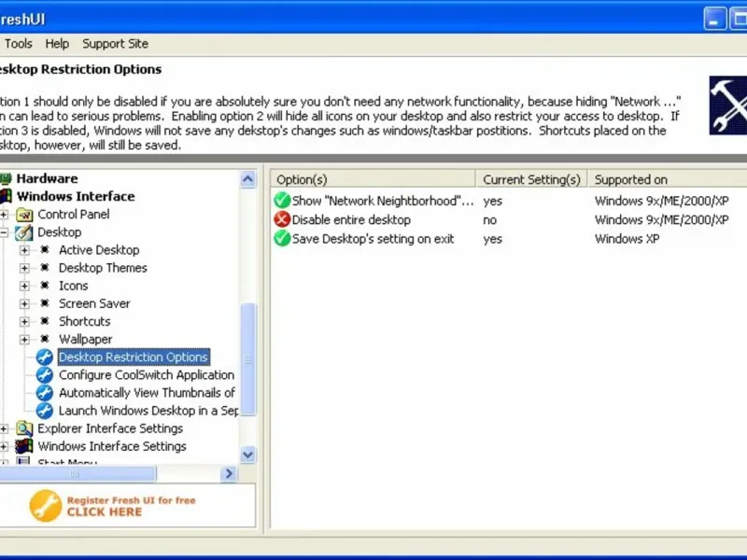This screenshot has width=747, height=560.
Task: Select Configure CoolSwitch Application item
Action: 147,375
